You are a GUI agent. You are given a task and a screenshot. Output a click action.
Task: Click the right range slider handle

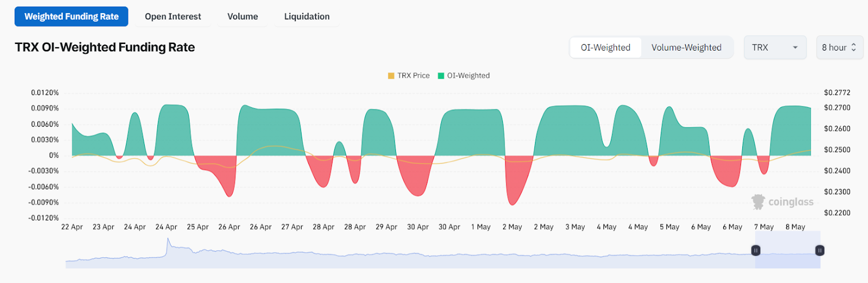click(x=820, y=250)
